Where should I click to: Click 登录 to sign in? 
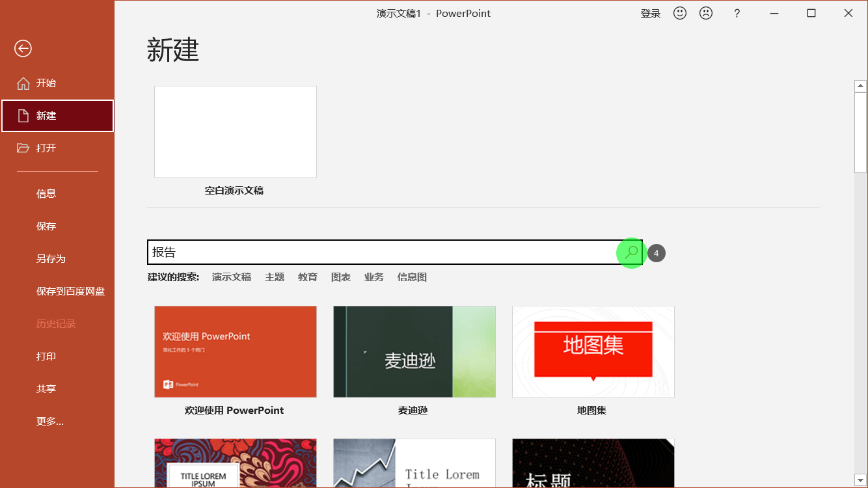tap(651, 14)
